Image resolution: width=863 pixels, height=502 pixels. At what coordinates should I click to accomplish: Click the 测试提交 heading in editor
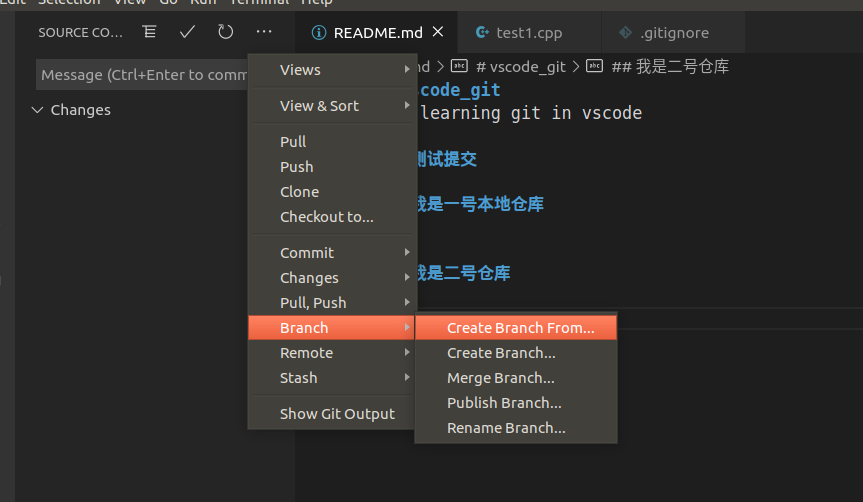(446, 159)
